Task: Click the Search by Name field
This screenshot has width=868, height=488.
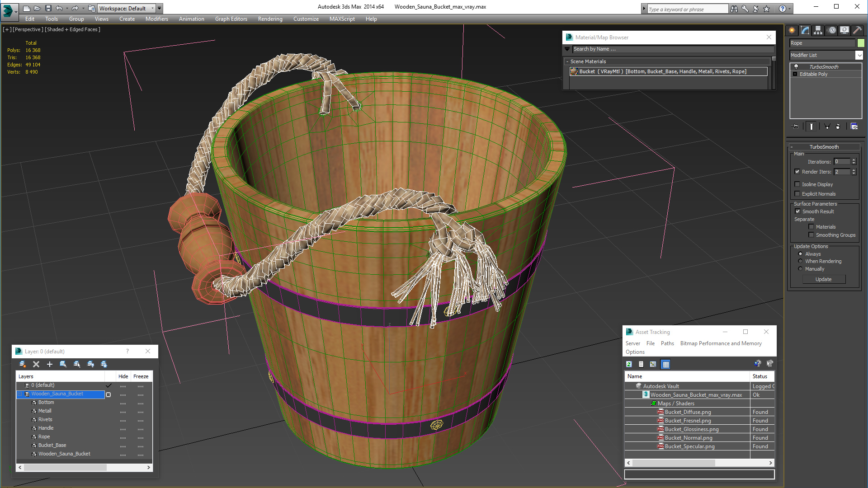Action: (x=672, y=49)
